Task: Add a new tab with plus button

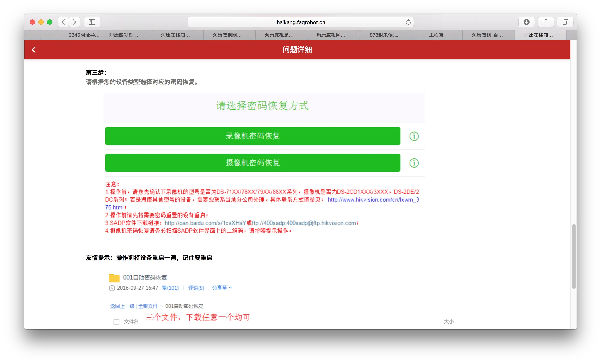Action: click(571, 35)
